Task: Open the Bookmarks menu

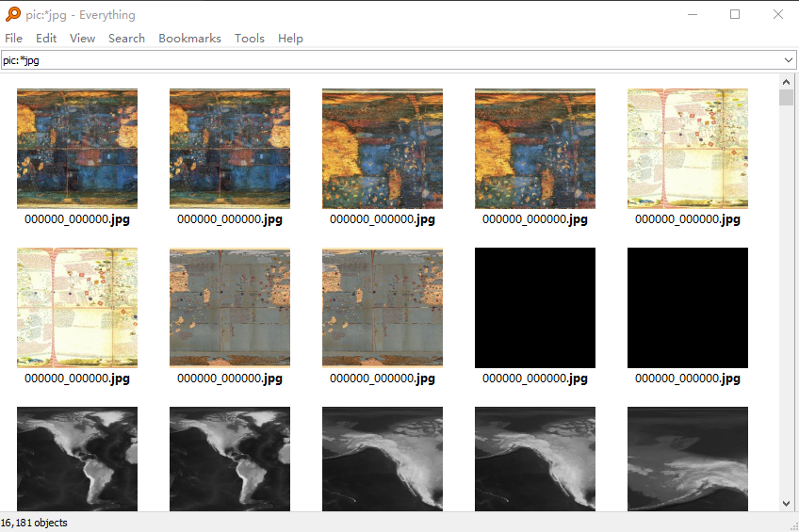Action: (189, 39)
